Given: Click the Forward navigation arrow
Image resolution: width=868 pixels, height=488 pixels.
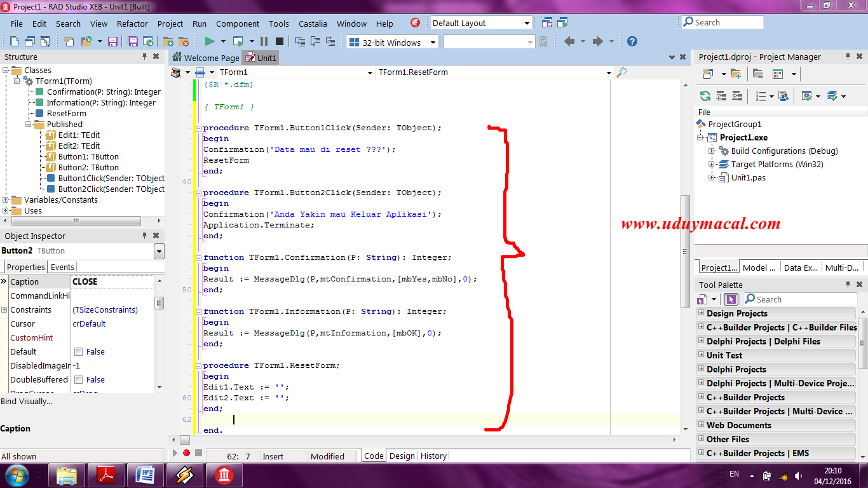Looking at the screenshot, I should coord(597,42).
